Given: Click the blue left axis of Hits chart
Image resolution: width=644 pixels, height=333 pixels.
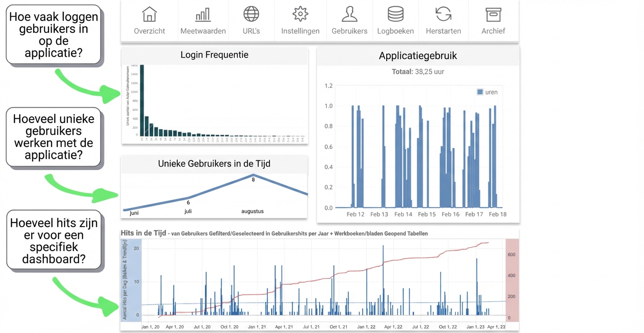Looking at the screenshot, I should (132, 280).
